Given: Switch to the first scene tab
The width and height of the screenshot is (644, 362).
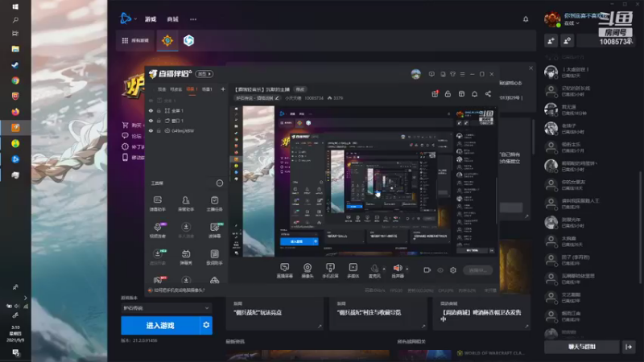Looking at the screenshot, I should [x=162, y=89].
